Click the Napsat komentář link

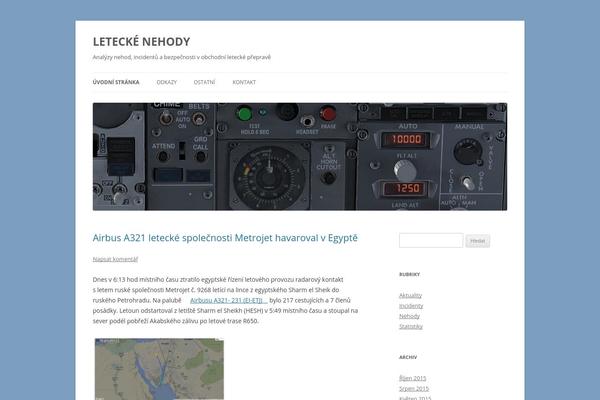[x=115, y=259]
